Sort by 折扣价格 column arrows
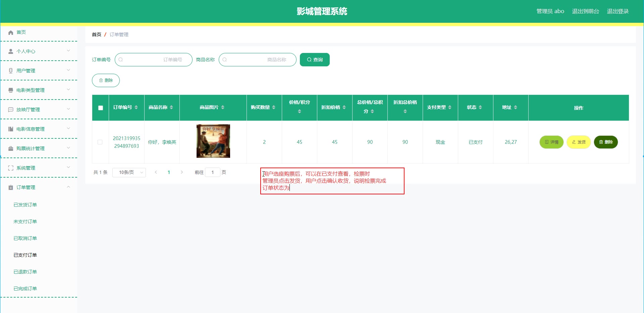The width and height of the screenshot is (644, 313). pos(344,107)
